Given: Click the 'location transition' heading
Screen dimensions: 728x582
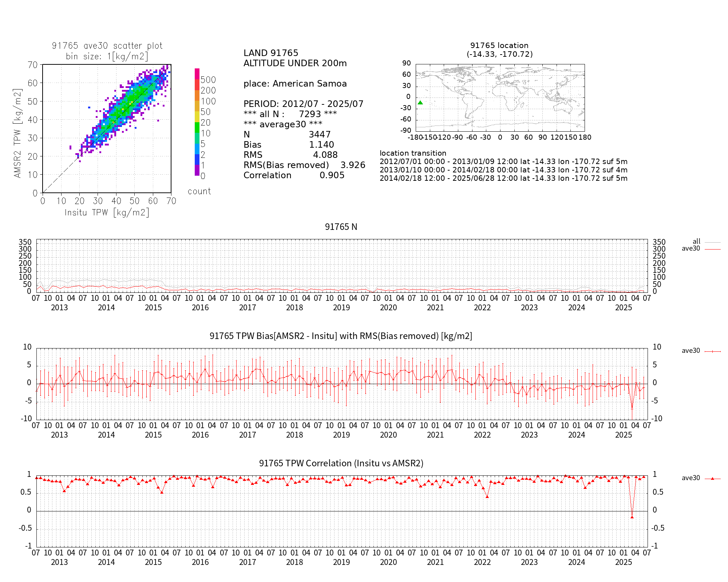Looking at the screenshot, I should (413, 153).
